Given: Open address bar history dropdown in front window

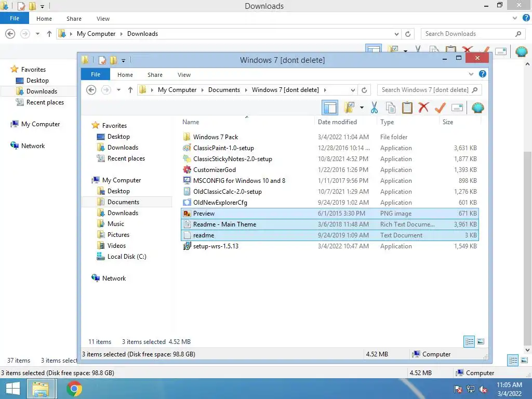Looking at the screenshot, I should (x=353, y=90).
